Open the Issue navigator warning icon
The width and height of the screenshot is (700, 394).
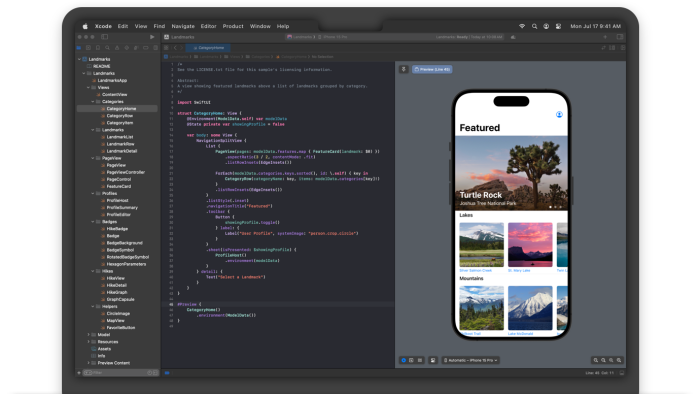(117, 48)
